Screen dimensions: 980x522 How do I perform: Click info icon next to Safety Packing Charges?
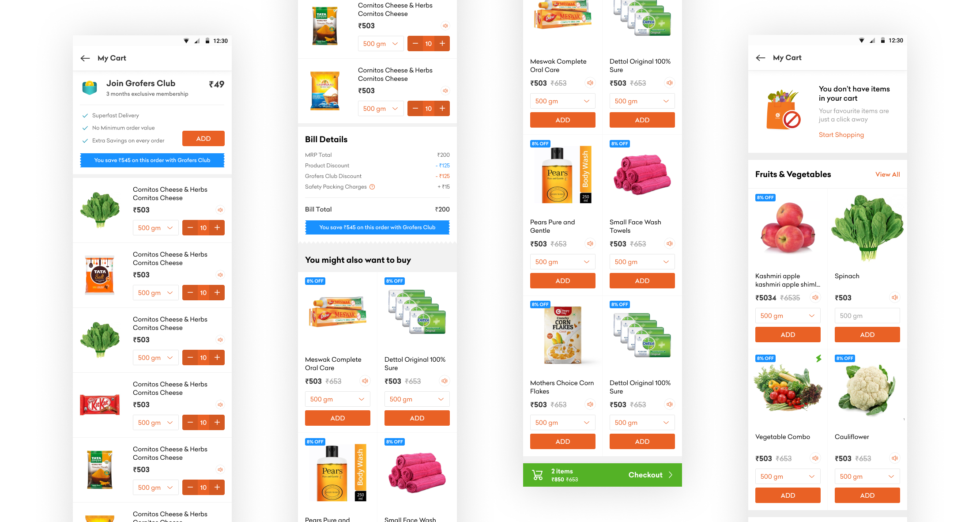[x=372, y=187]
